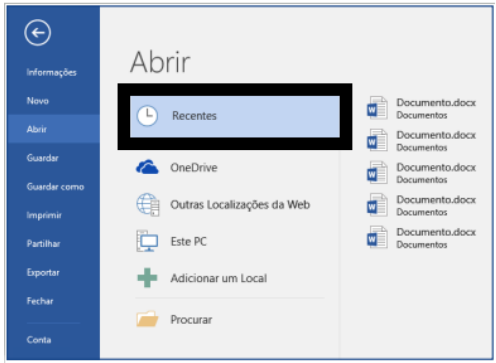Click the OneDrive cloud icon
The width and height of the screenshot is (496, 363).
click(147, 167)
